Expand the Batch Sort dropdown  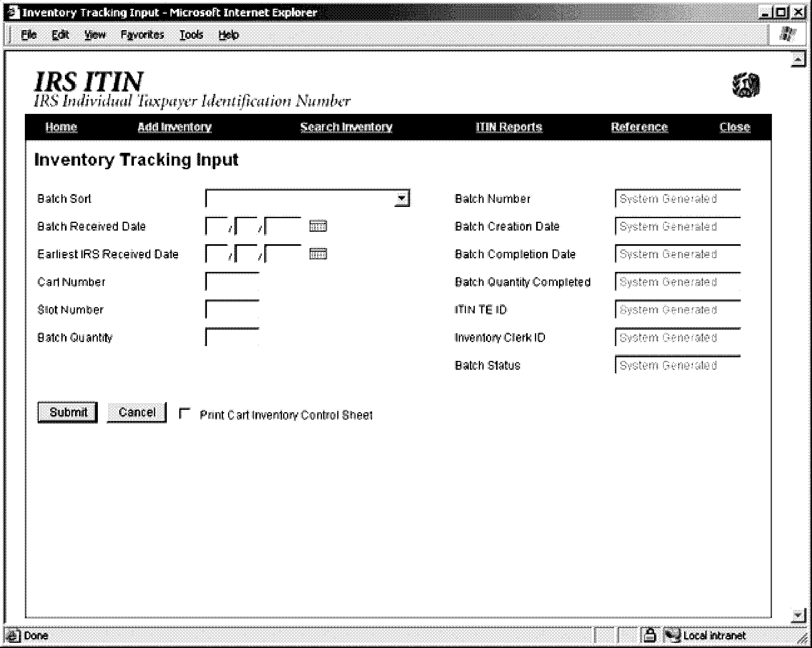pos(401,198)
